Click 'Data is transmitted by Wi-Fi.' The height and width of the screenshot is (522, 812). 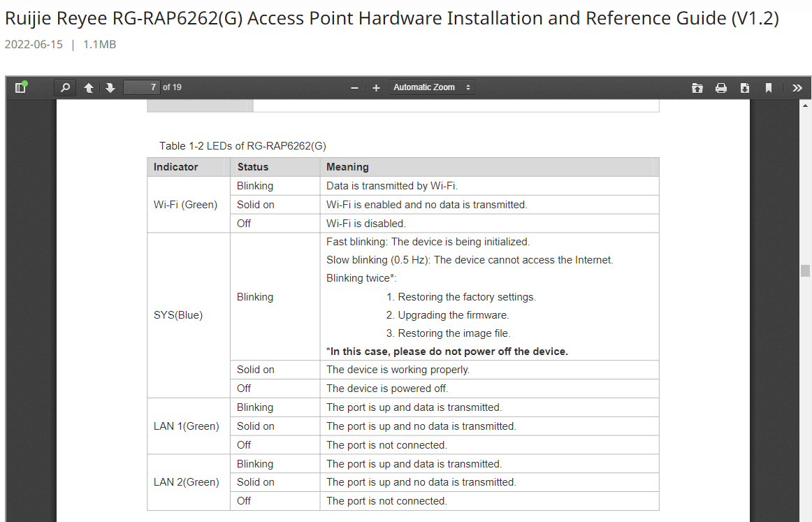click(392, 186)
